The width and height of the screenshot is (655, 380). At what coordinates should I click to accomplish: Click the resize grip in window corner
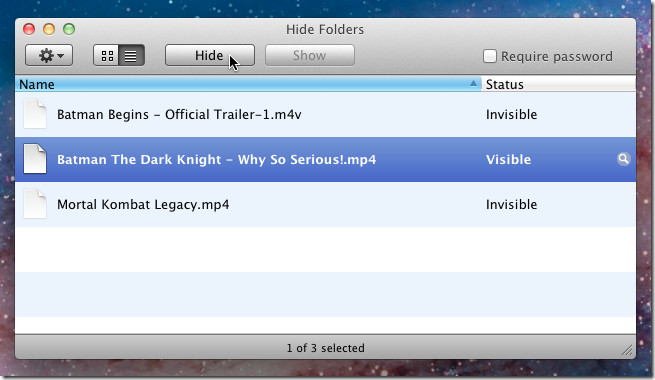coord(627,351)
